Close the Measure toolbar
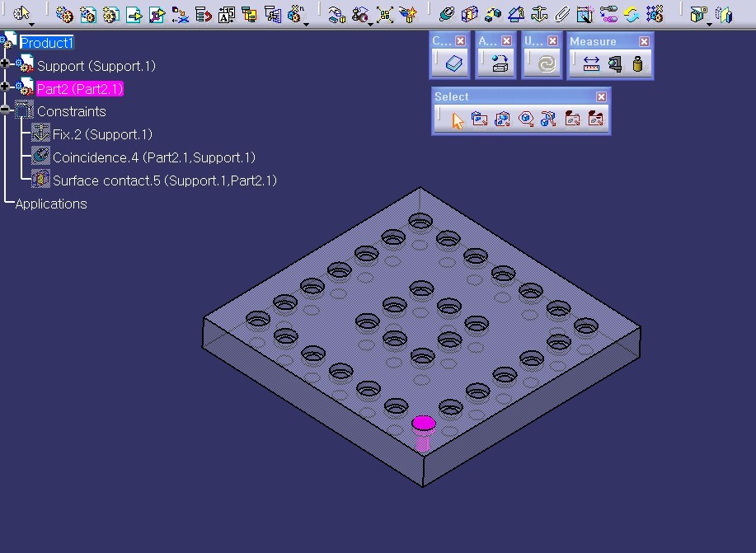756x553 pixels. click(644, 41)
